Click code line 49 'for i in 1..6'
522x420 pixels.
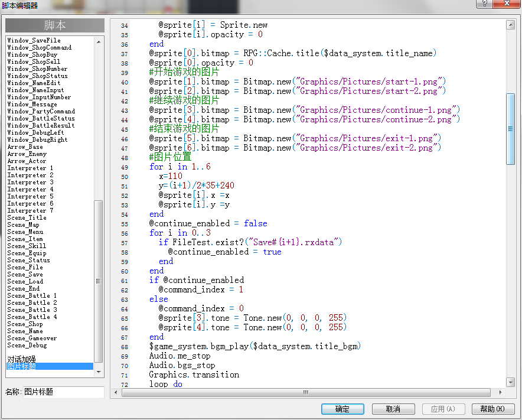(180, 167)
